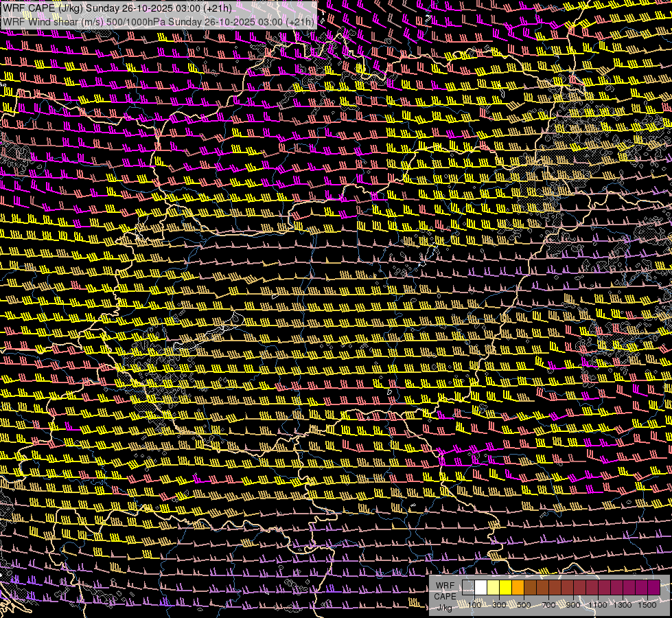Select the rightmost purple CAPE legend swatch

click(x=654, y=587)
